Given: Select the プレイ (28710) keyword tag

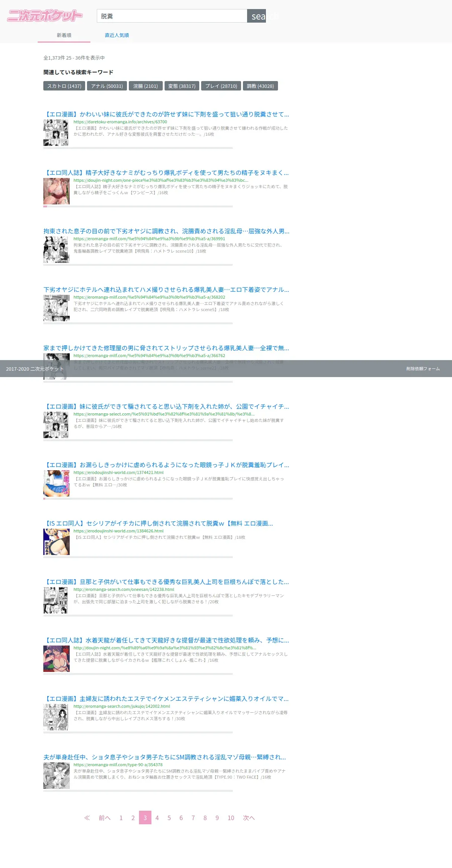Looking at the screenshot, I should point(221,86).
